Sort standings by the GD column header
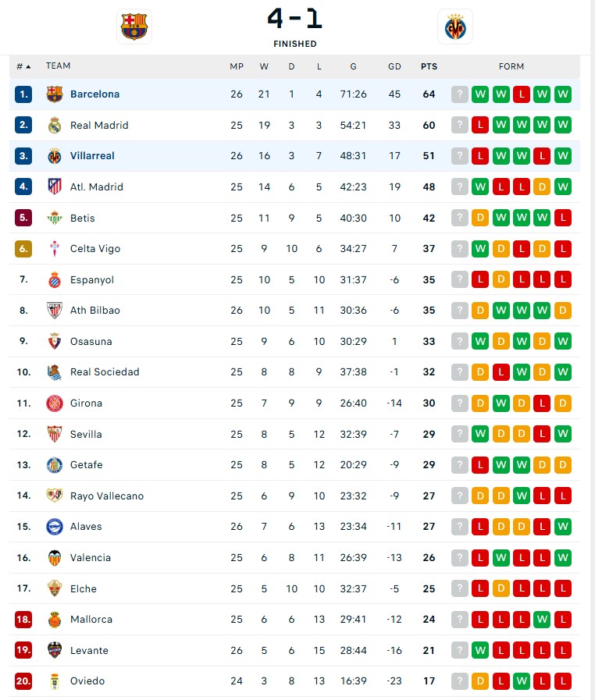 [394, 66]
